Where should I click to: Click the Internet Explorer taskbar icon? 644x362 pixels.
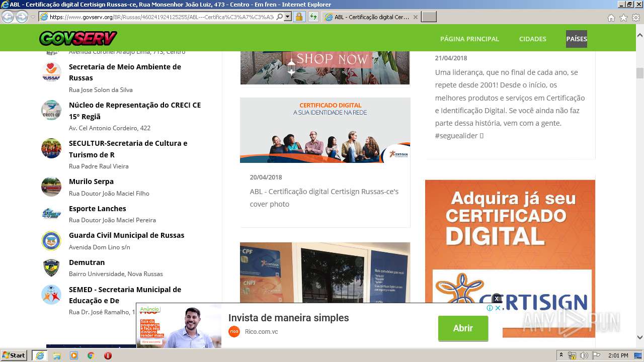point(39,355)
